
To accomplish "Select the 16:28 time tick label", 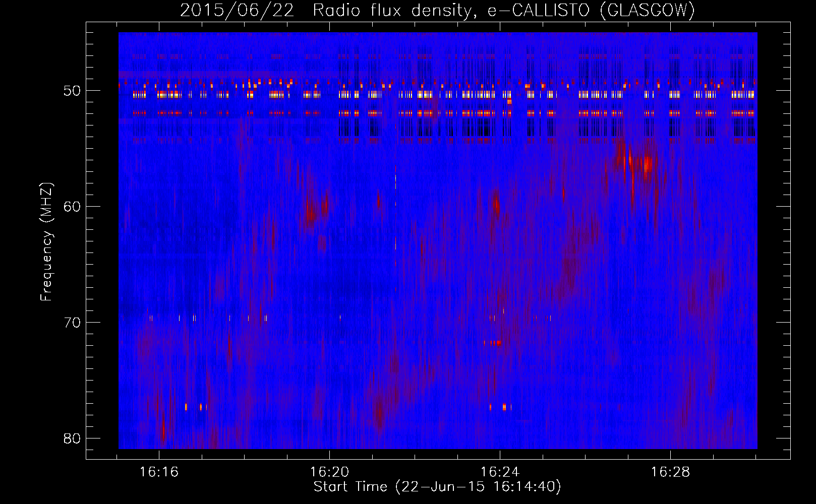I will click(670, 472).
